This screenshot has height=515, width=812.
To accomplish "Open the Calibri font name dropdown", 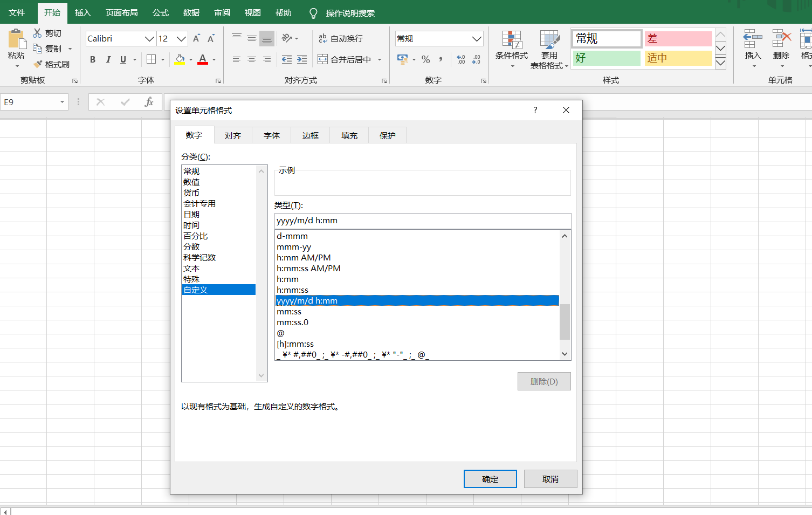I will point(149,39).
